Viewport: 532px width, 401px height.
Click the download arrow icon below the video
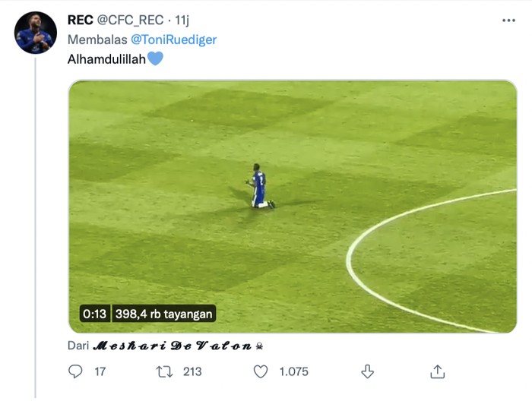(367, 371)
